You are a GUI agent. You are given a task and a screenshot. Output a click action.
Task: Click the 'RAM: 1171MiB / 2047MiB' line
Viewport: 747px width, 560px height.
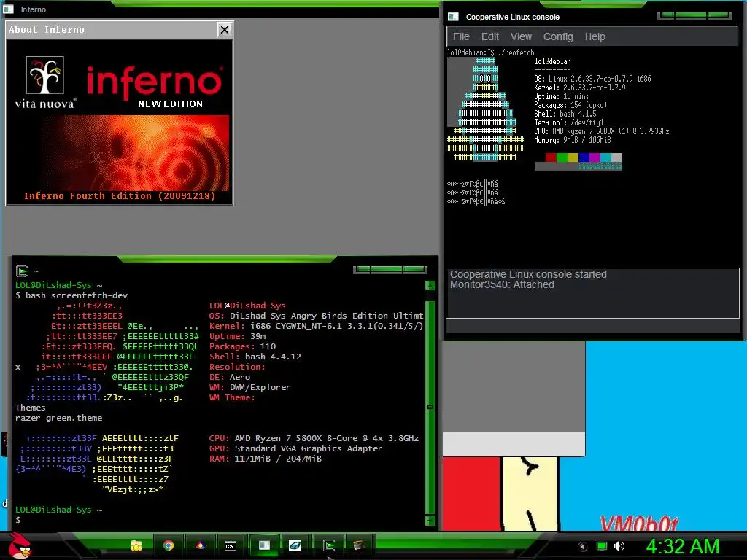pyautogui.click(x=265, y=459)
